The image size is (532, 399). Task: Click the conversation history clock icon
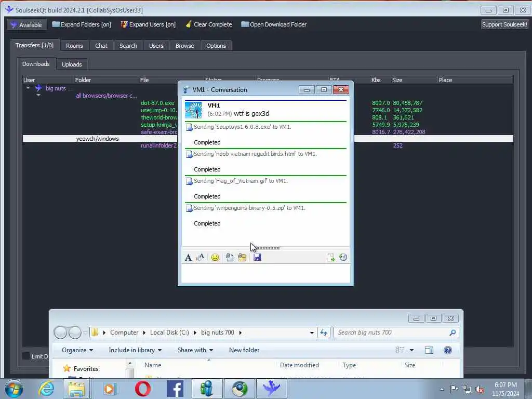[343, 257]
